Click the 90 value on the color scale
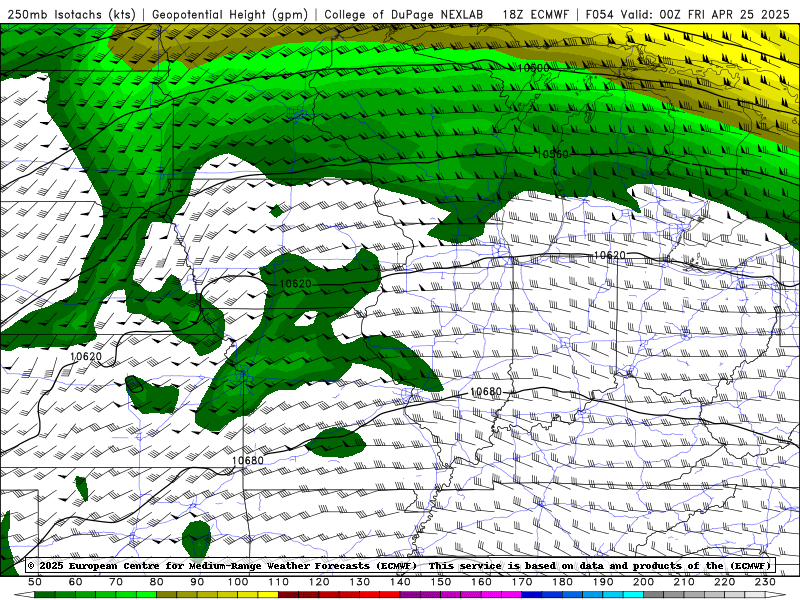The height and width of the screenshot is (600, 800). click(197, 582)
